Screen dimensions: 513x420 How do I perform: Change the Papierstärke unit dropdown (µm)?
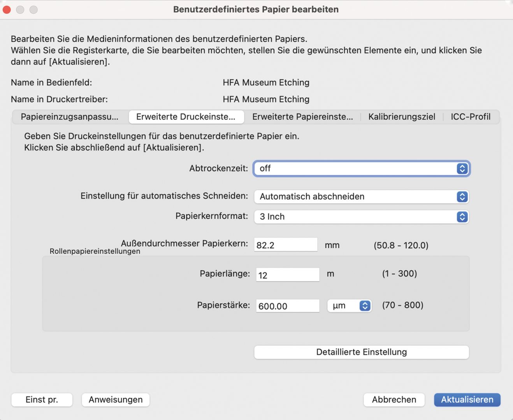(349, 306)
